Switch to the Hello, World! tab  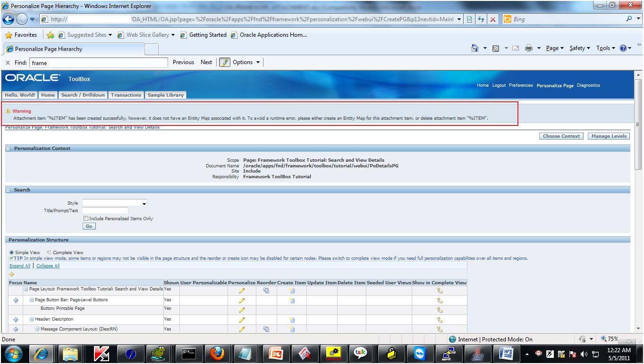coord(20,95)
